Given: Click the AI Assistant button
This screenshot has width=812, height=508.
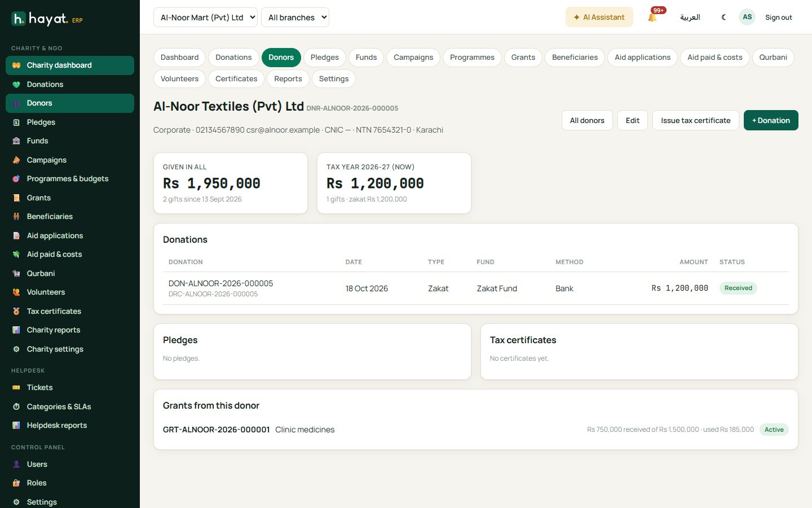Looking at the screenshot, I should 599,17.
